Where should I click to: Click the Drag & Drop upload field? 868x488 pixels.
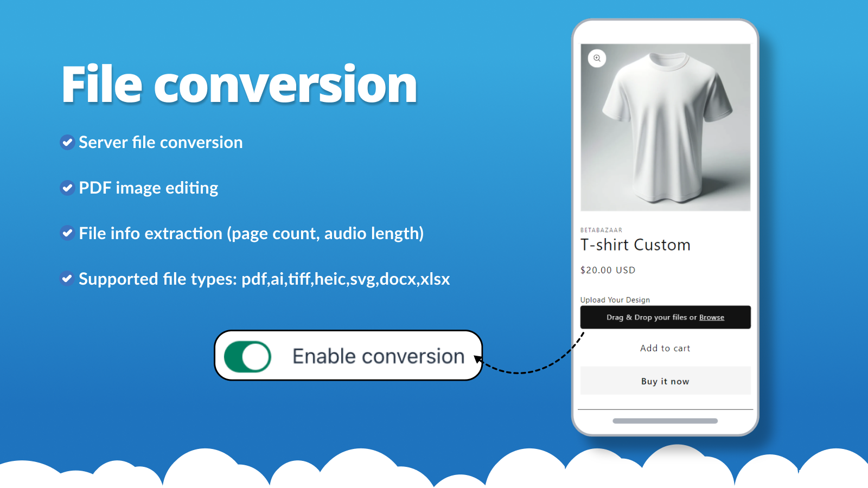click(x=665, y=317)
